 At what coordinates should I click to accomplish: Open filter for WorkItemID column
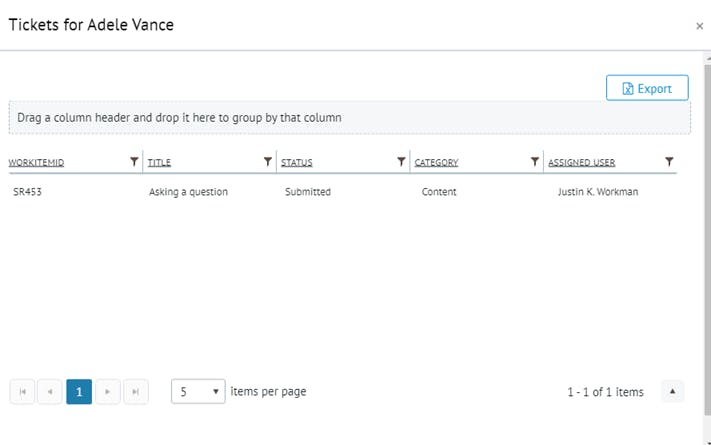pyautogui.click(x=134, y=162)
